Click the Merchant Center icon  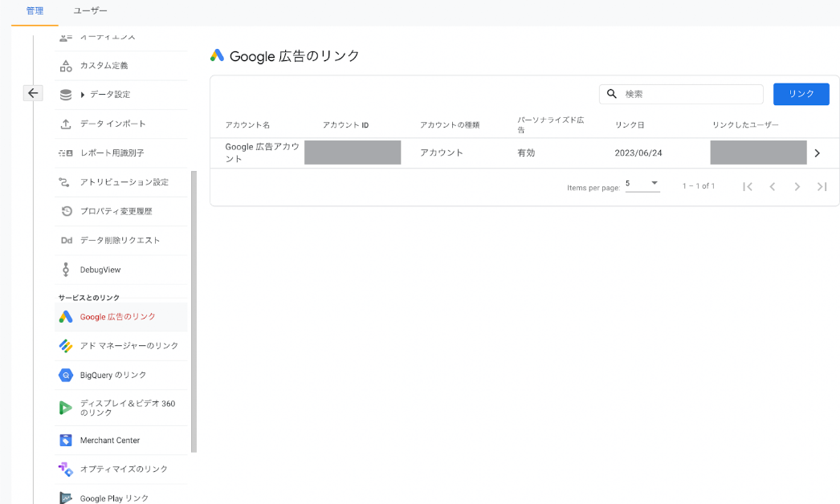(65, 441)
